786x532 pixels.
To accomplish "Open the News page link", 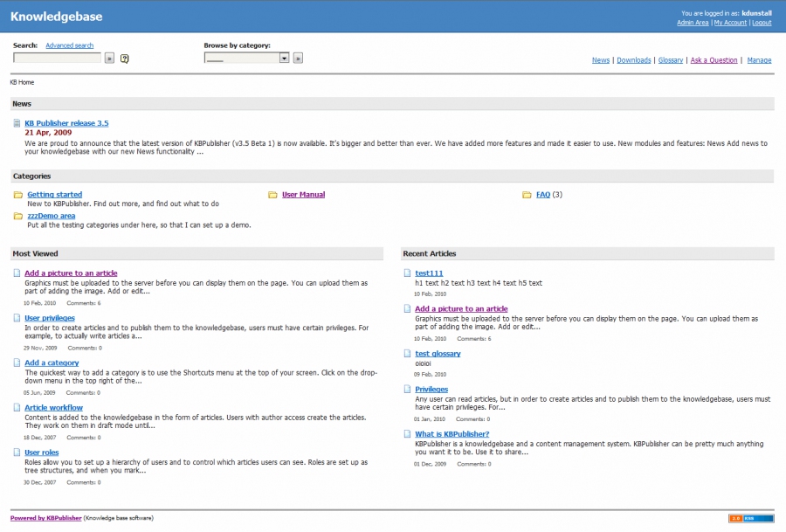I will pos(601,60).
